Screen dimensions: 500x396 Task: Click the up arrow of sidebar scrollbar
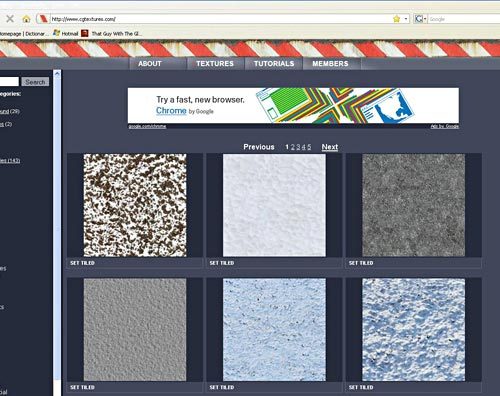point(57,74)
